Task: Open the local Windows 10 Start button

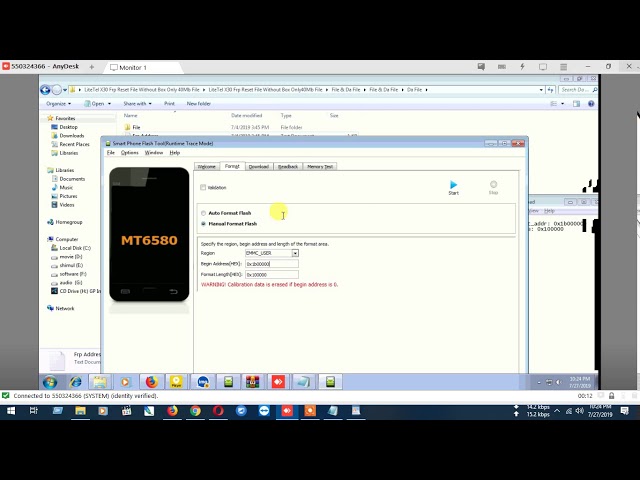Action: (x=11, y=411)
